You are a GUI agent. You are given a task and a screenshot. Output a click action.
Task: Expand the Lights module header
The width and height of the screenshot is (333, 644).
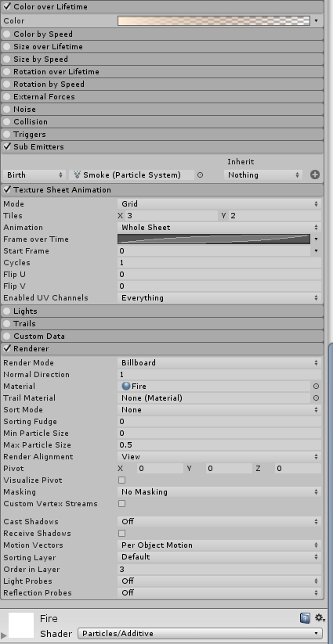162,311
